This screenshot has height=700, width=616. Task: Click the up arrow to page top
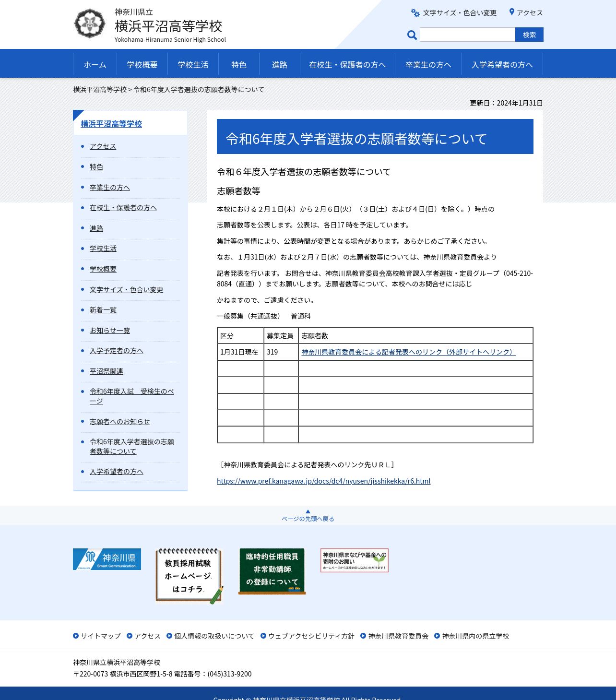point(308,511)
